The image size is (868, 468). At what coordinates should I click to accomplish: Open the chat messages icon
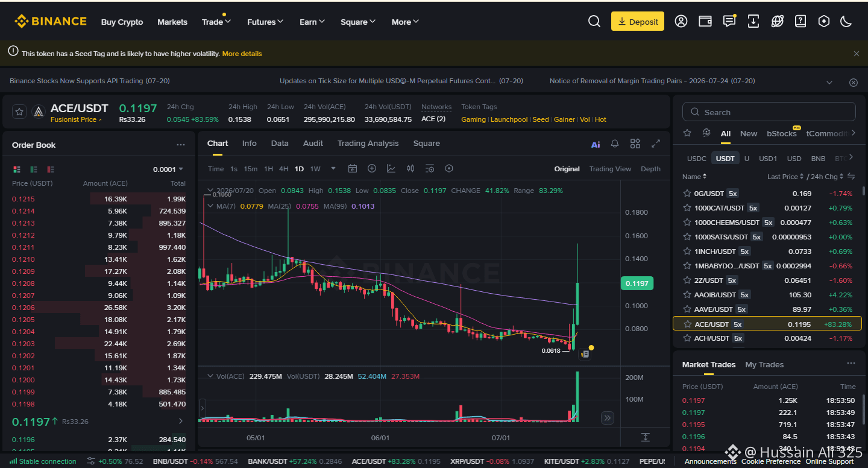(x=729, y=21)
